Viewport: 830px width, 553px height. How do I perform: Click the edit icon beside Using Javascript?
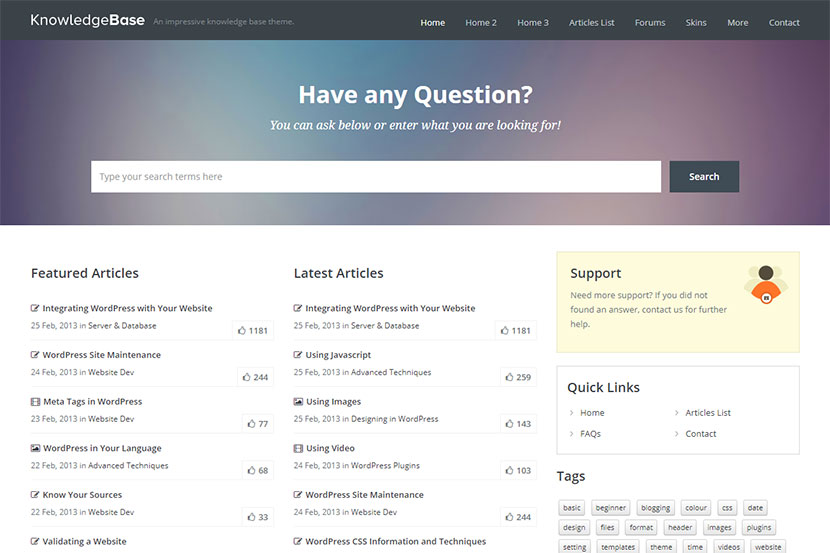[297, 355]
